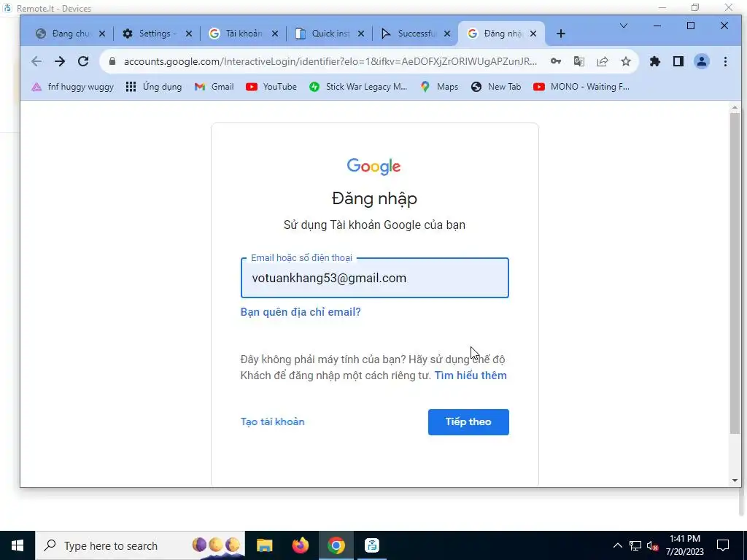Click the scrollbar down arrow
This screenshot has width=747, height=560.
[735, 481]
